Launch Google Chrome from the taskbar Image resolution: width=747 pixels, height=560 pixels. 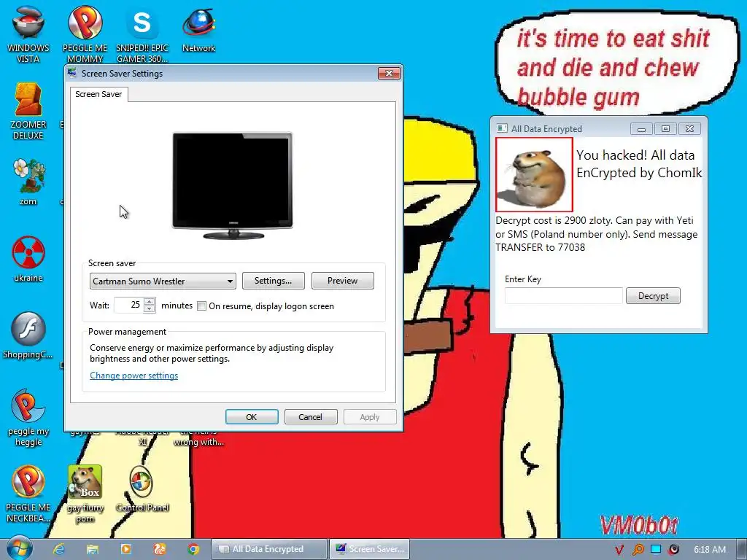pos(193,549)
